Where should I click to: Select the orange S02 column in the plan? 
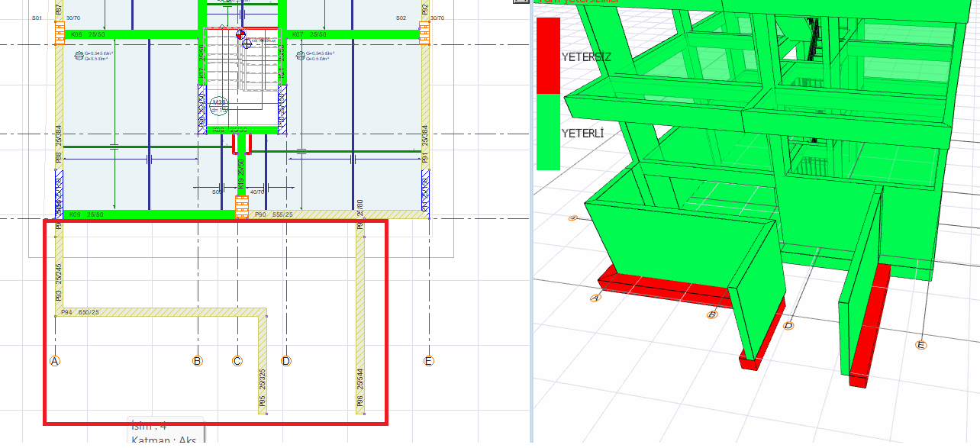[x=424, y=33]
